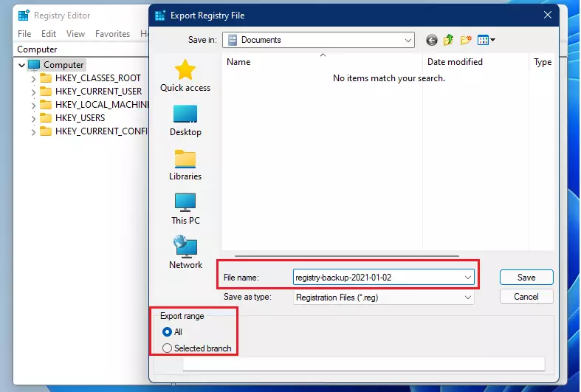Browse Network in places sidebar
Screen dimensions: 581x392
(x=185, y=252)
